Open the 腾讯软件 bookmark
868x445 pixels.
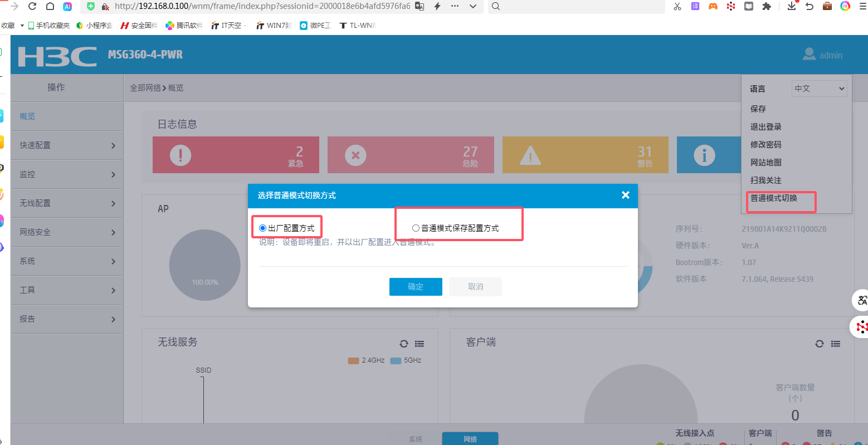(x=184, y=26)
